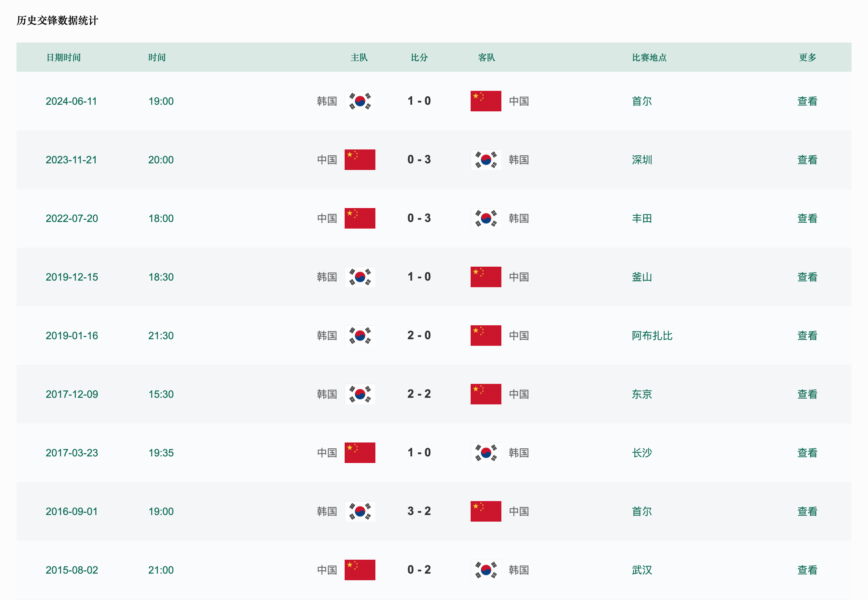
Task: Open 查看 link for 2024-06-11 match
Action: [x=808, y=101]
